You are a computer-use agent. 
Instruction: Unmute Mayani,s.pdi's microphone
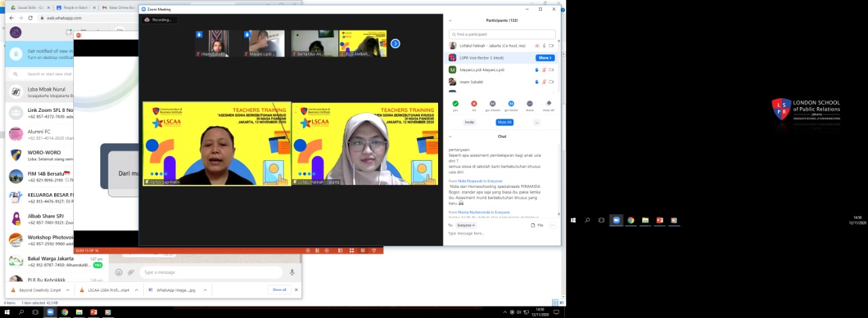[x=544, y=70]
